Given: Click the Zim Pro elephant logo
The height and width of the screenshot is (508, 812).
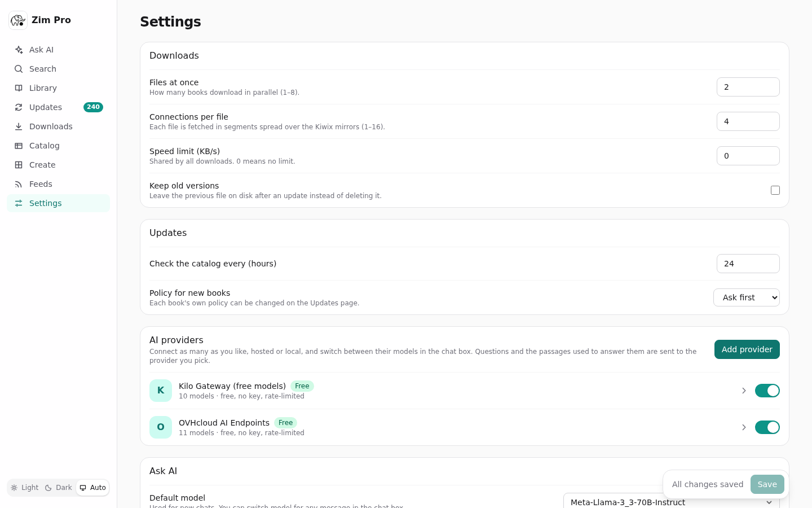Looking at the screenshot, I should point(18,20).
